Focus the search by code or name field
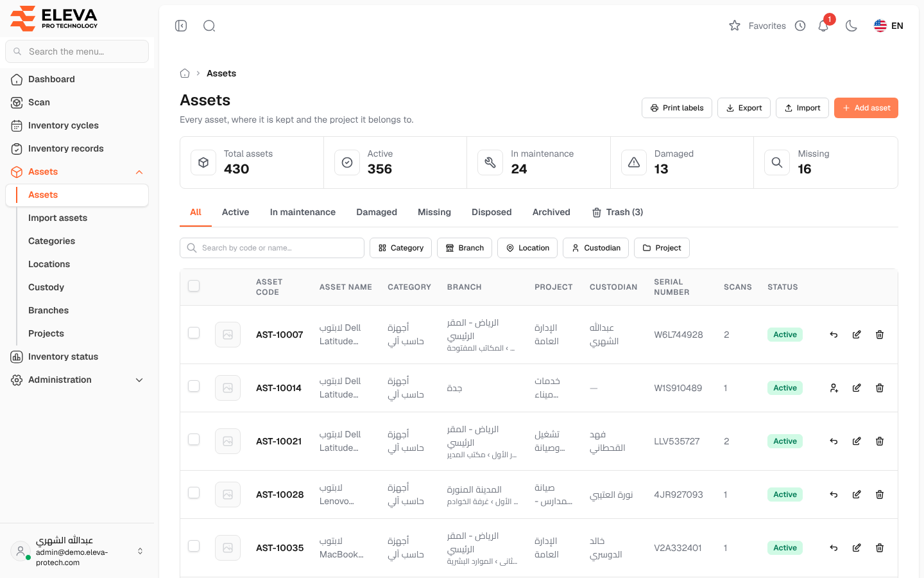The width and height of the screenshot is (924, 578). point(272,248)
